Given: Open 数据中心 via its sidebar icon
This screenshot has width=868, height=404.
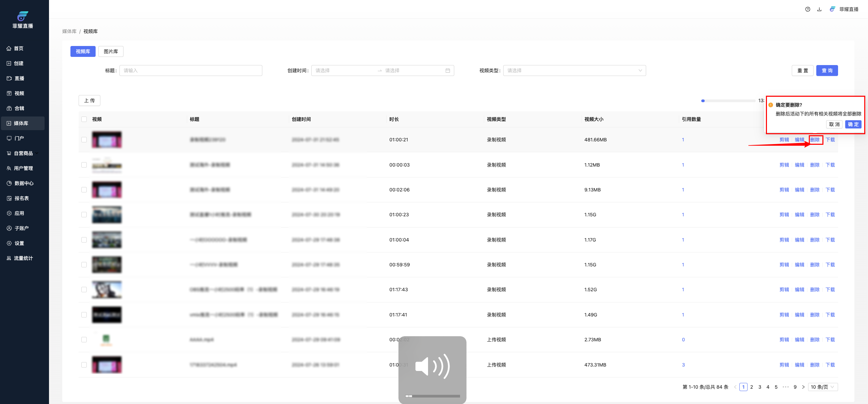Looking at the screenshot, I should tap(9, 183).
